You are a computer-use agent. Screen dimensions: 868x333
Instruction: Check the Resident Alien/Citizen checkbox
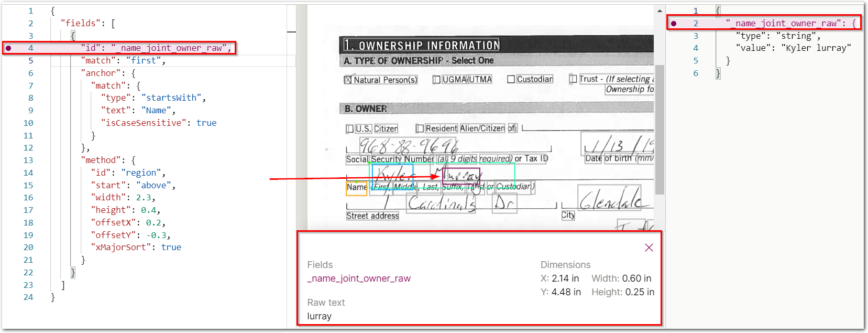click(420, 128)
